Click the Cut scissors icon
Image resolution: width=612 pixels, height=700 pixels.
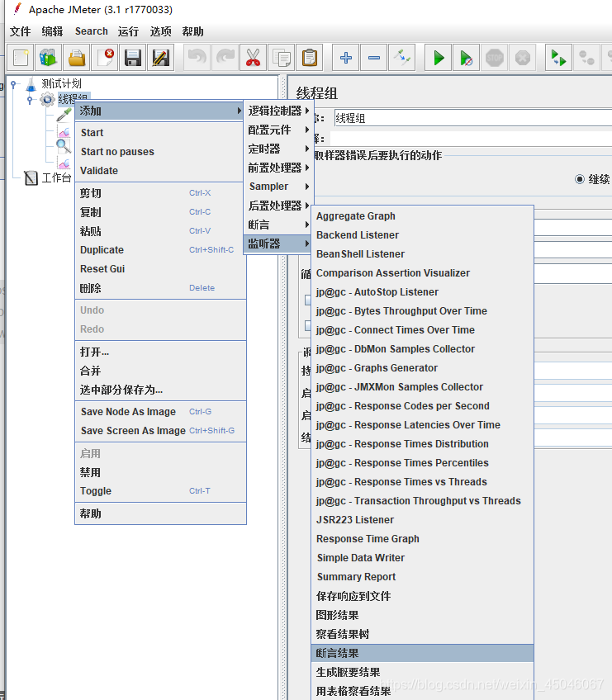tap(254, 58)
